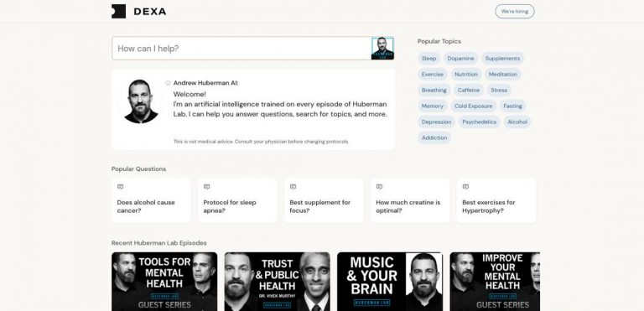Click chat icon on sleep apnea card
The height and width of the screenshot is (311, 644).
206,187
